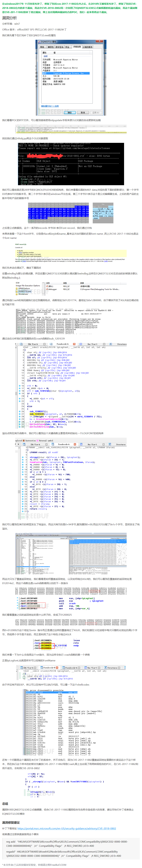Click the 漏洞分析 section heading
The height and width of the screenshot is (868, 142).
coord(10,18)
